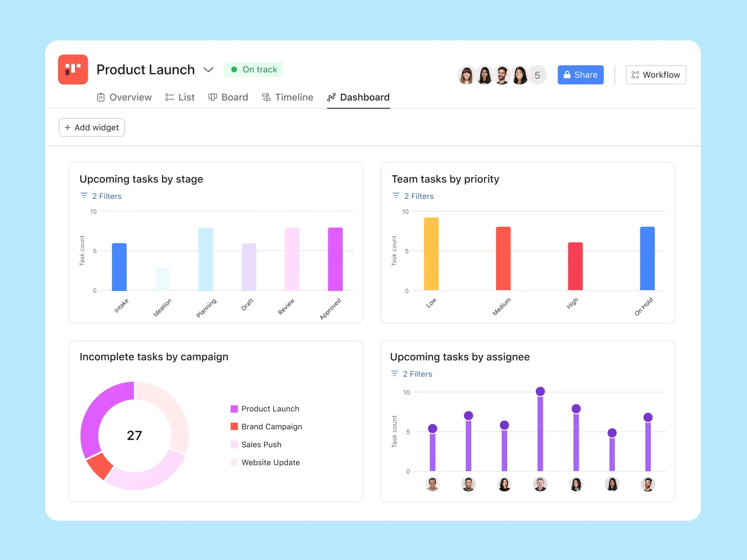
Task: Click the Sales Push legend color swatch
Action: click(234, 444)
